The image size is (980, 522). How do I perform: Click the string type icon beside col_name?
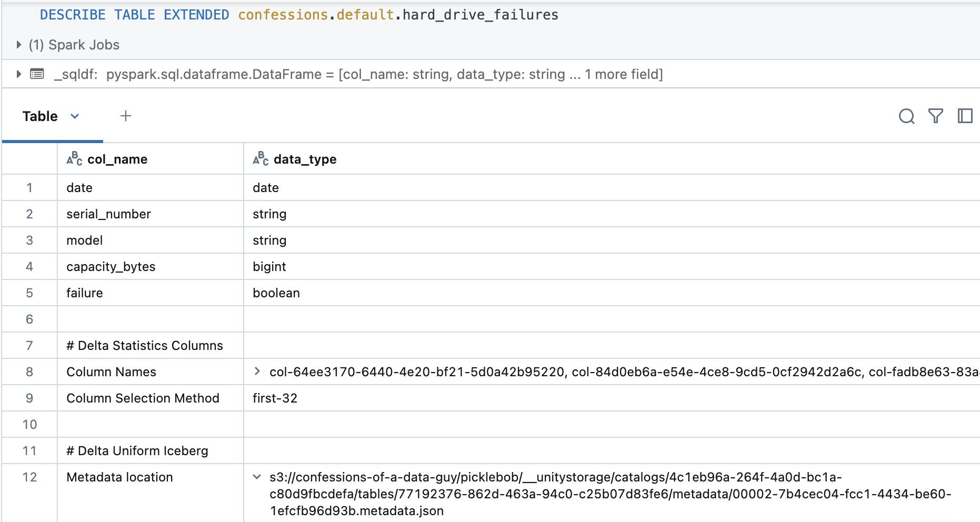(x=74, y=159)
